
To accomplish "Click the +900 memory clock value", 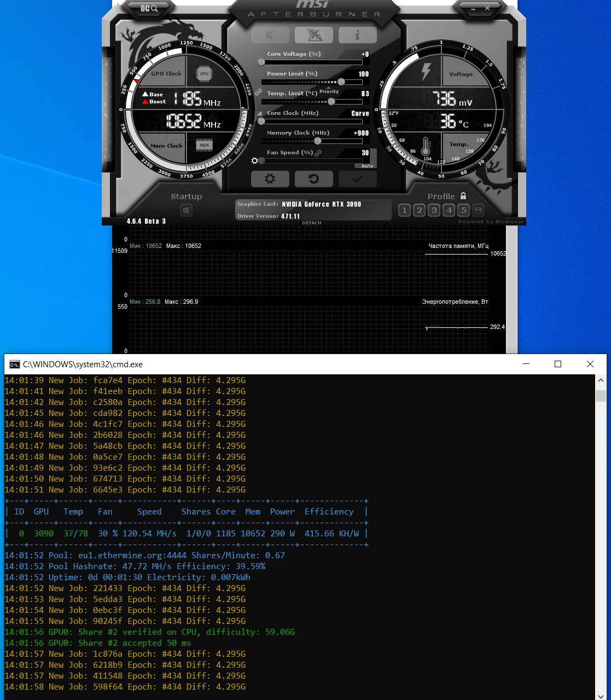I will (x=361, y=133).
